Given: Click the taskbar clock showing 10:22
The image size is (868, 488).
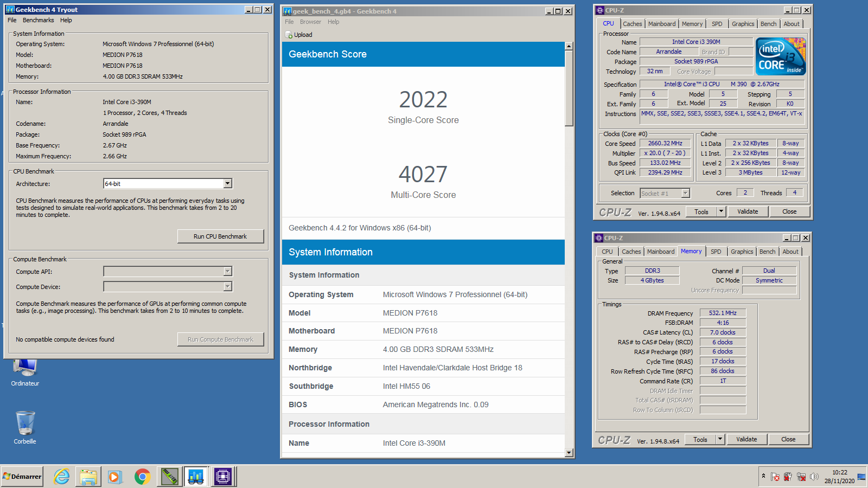Looking at the screenshot, I should pos(839,477).
